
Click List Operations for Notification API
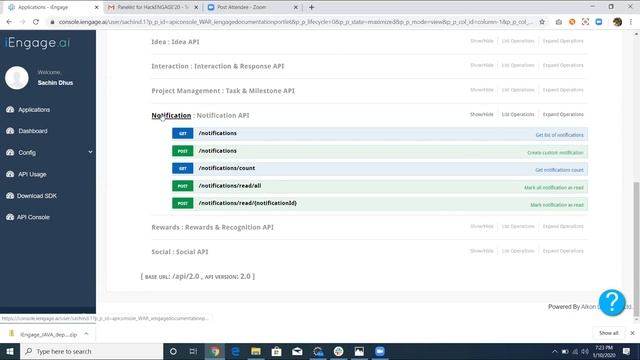tap(518, 115)
